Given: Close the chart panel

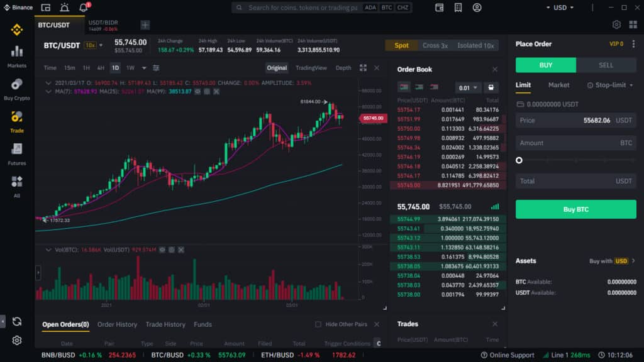Looking at the screenshot, I should [377, 68].
